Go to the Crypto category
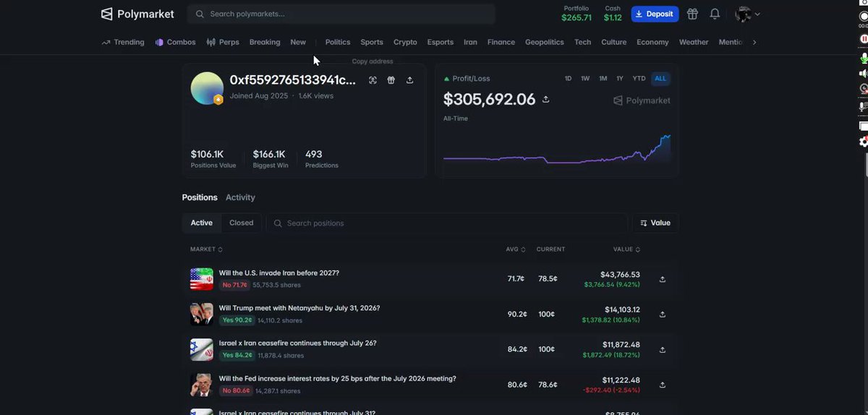Image resolution: width=868 pixels, height=415 pixels. pyautogui.click(x=405, y=42)
